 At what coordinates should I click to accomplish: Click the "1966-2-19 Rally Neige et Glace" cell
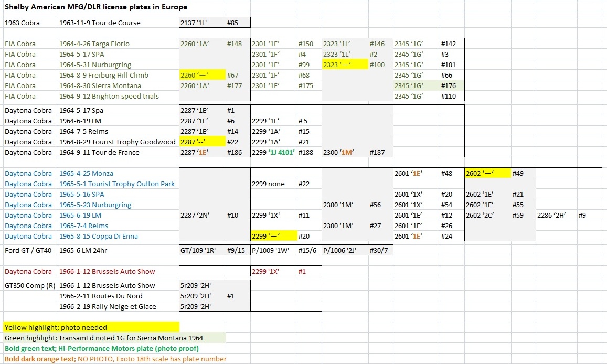(108, 307)
